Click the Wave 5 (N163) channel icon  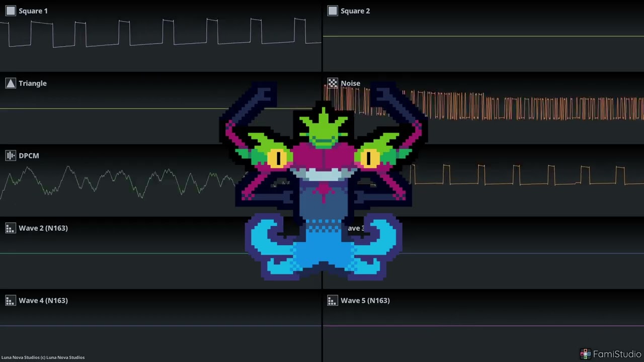(333, 301)
